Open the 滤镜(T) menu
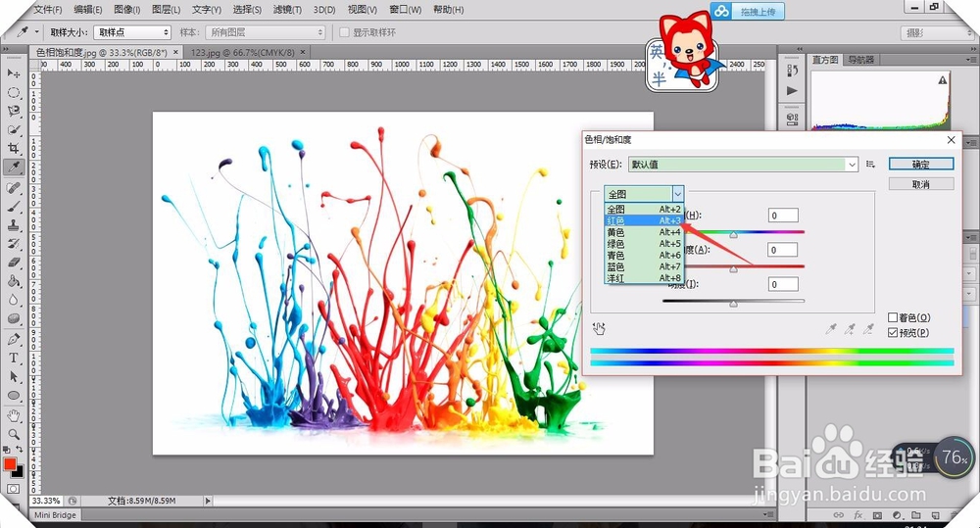Image resolution: width=980 pixels, height=528 pixels. coord(287,10)
